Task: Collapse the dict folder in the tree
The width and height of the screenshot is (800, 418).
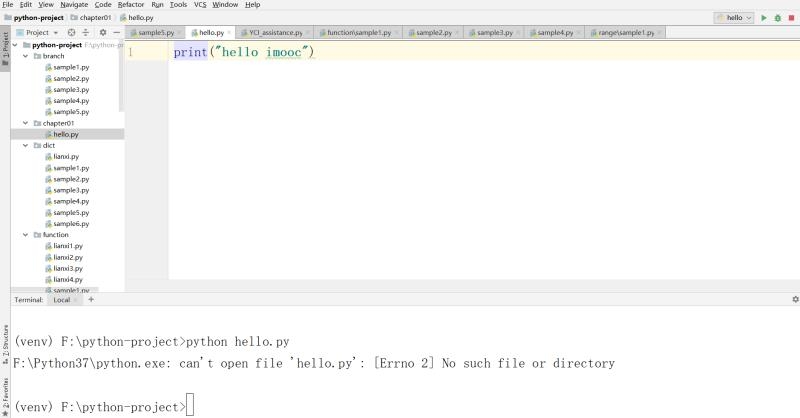Action: point(26,145)
